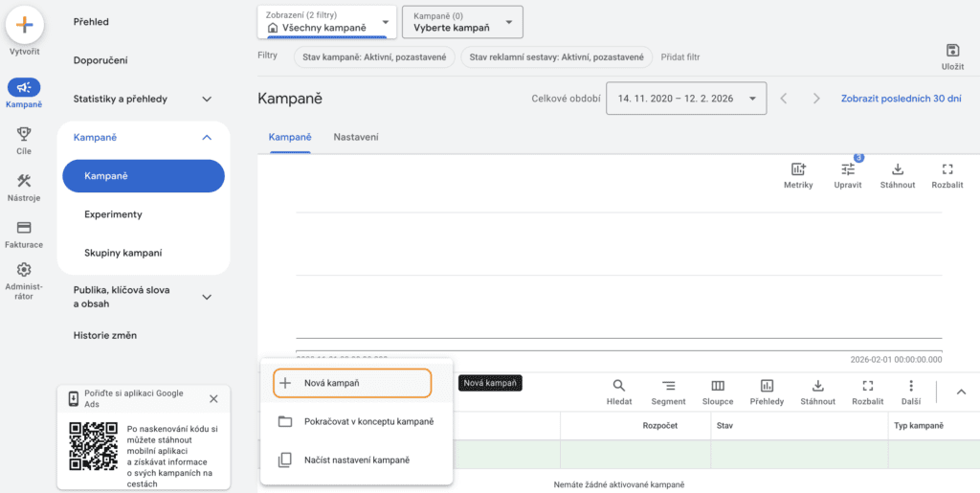
Task: Open the date range dropdown
Action: coord(686,98)
